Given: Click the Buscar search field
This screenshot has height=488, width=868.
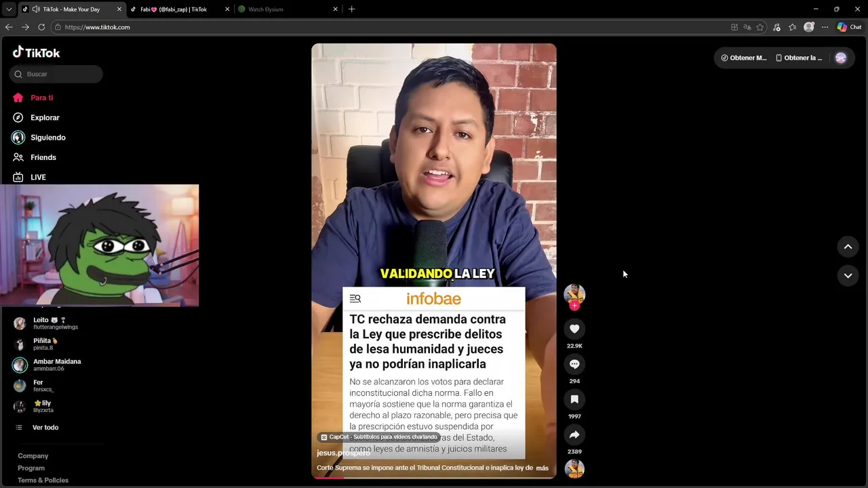Looking at the screenshot, I should 56,74.
